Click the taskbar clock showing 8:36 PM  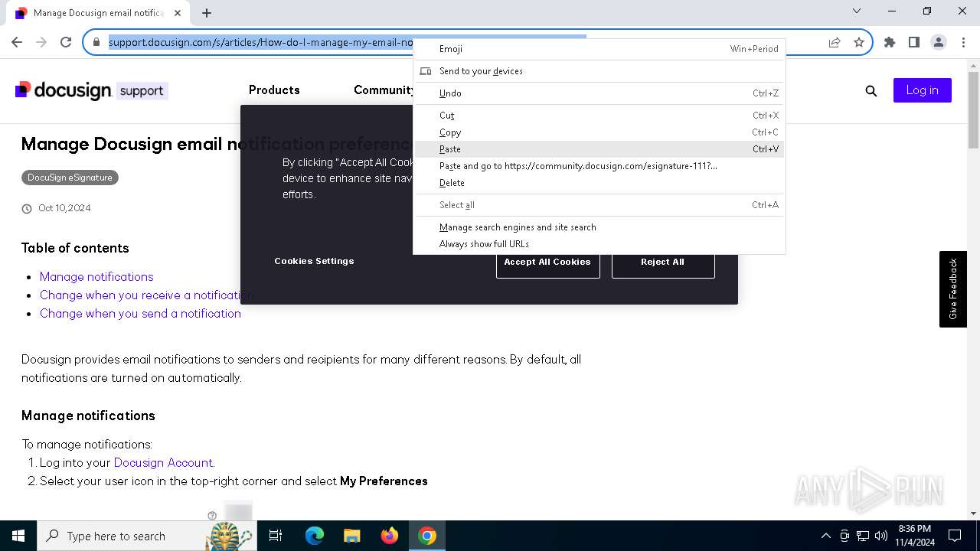(915, 536)
